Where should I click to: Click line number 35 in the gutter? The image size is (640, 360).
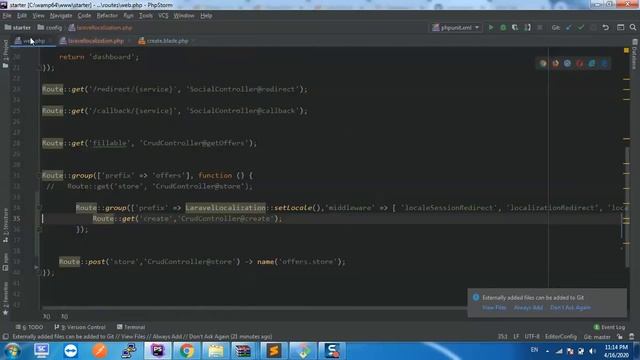tap(16, 219)
